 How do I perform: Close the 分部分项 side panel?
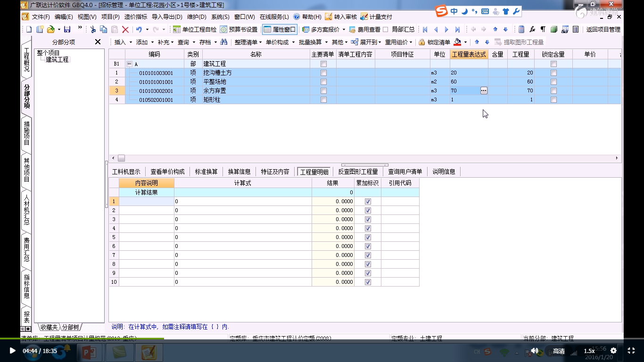(98, 42)
